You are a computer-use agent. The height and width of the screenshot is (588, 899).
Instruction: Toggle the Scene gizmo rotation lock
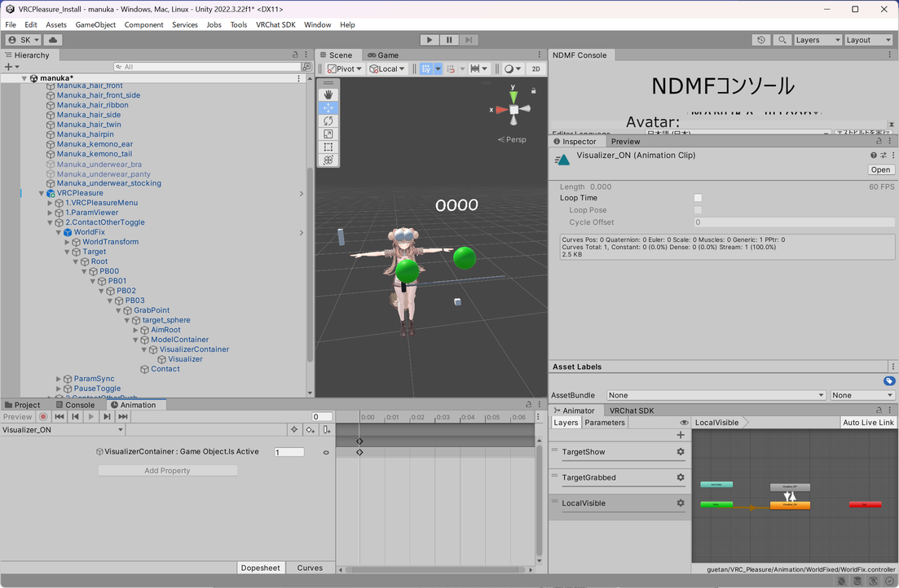[x=533, y=90]
